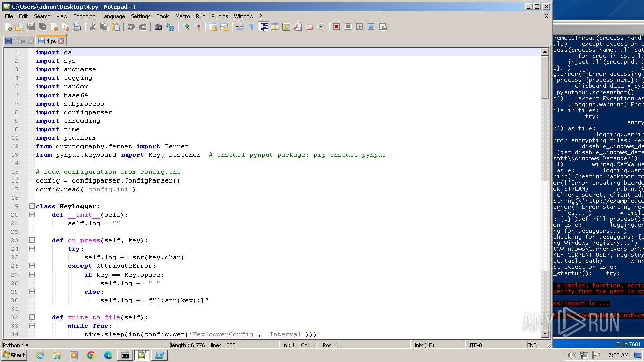Click the Folder as Workspace icon
The width and height of the screenshot is (644, 362).
(x=309, y=27)
